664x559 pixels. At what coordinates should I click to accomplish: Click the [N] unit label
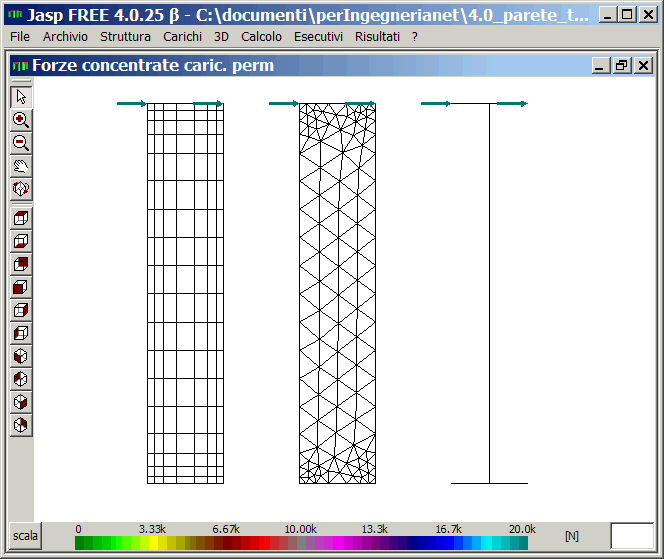pyautogui.click(x=571, y=536)
